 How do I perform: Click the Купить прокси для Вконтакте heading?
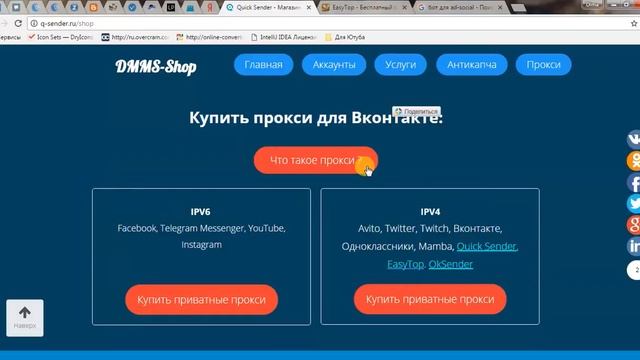(x=316, y=118)
